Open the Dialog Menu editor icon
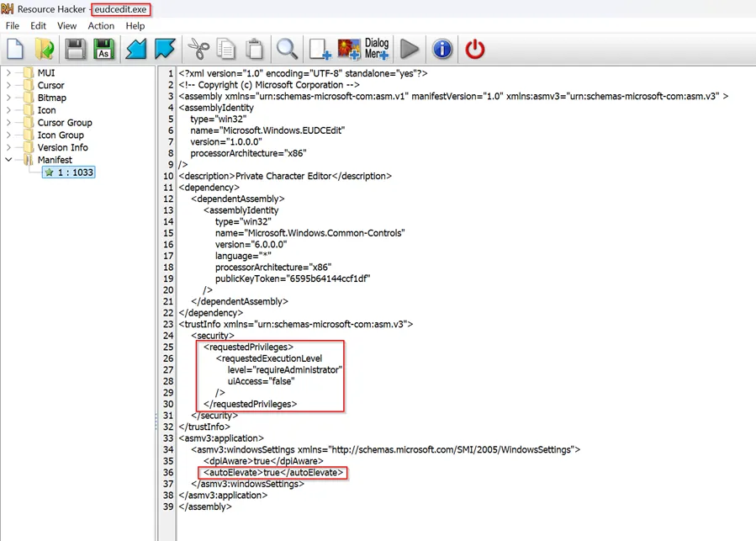756x541 pixels. [x=376, y=50]
